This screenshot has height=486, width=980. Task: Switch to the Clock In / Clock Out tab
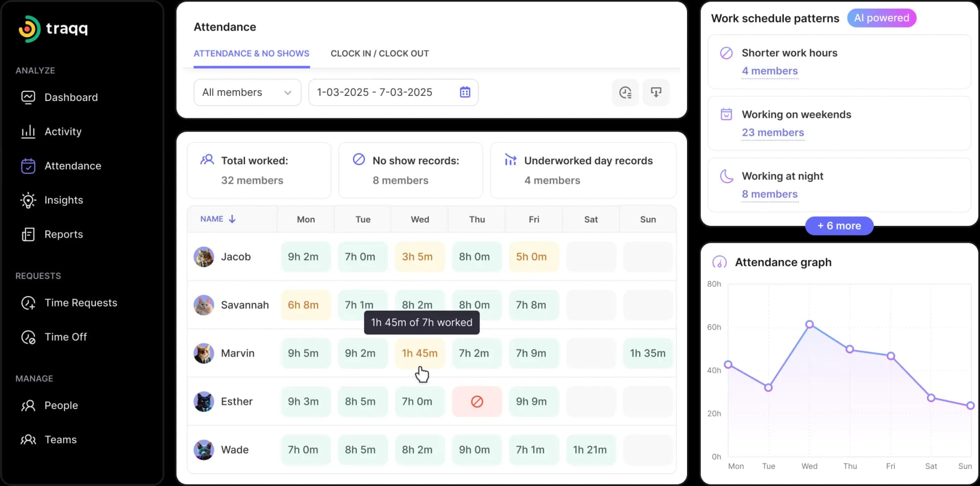[x=379, y=53]
